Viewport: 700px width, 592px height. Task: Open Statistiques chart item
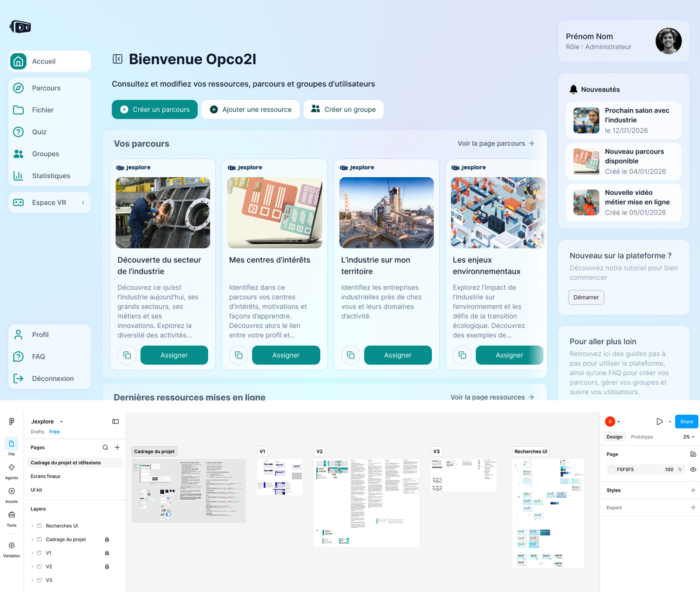(x=49, y=176)
